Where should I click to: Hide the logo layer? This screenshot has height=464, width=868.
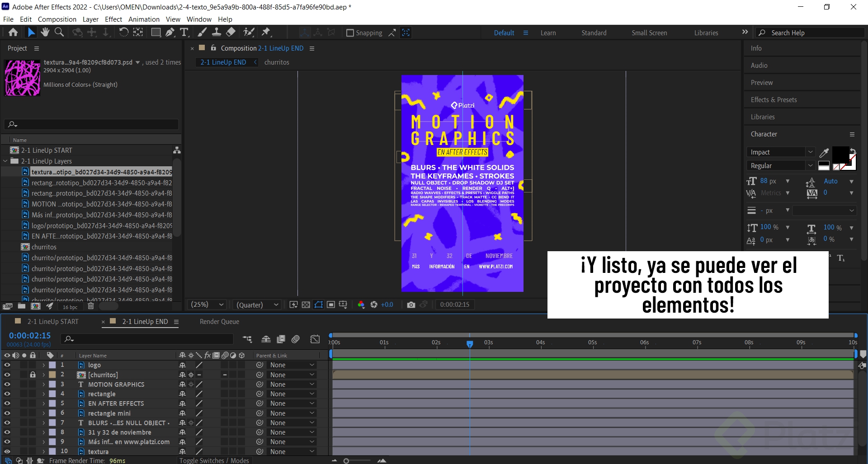[7, 365]
